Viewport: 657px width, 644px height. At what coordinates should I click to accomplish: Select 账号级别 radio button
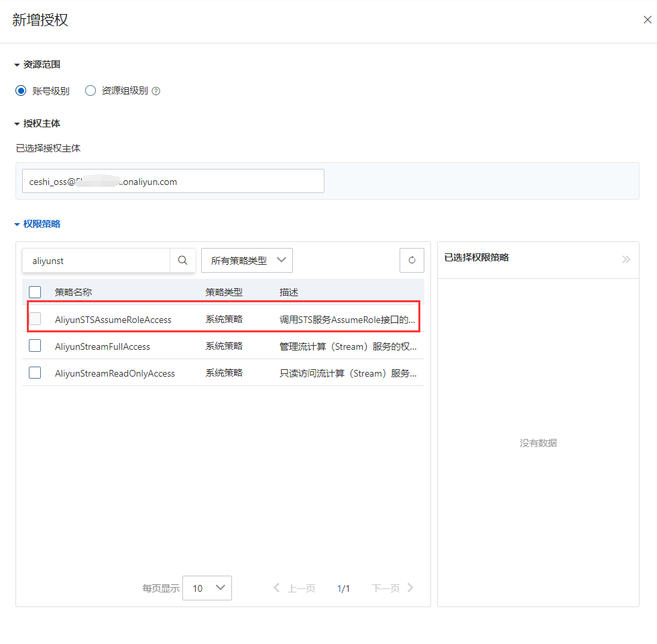tap(21, 91)
